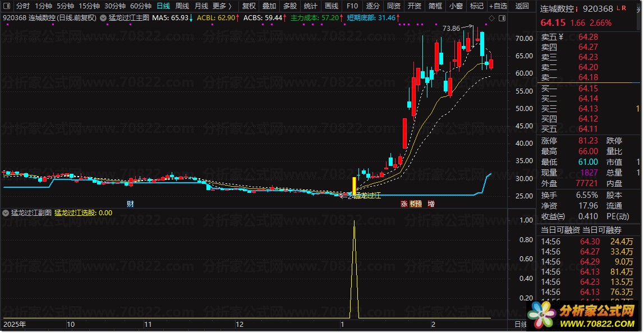644x333 pixels.
Task: Click 猛龙过江选股: 0.00 label
Action: coord(84,212)
